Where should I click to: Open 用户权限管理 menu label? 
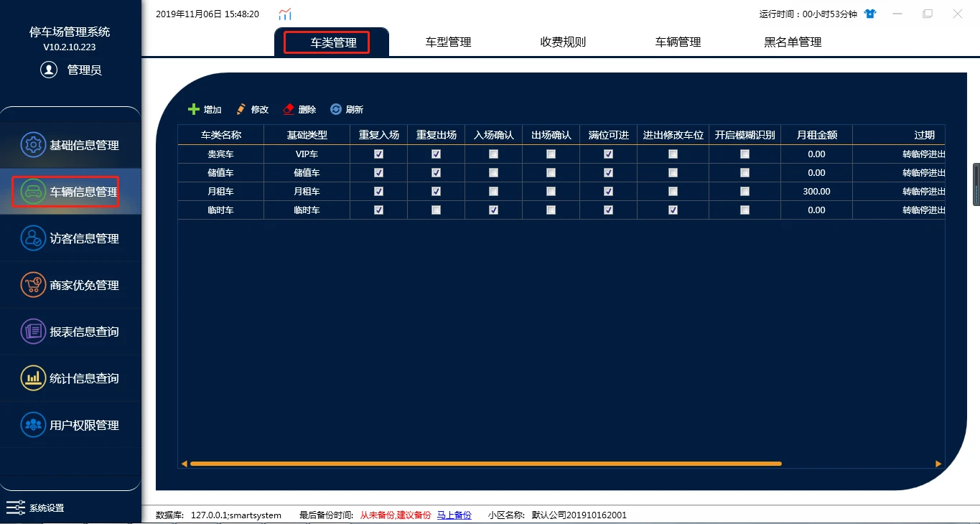pos(84,425)
